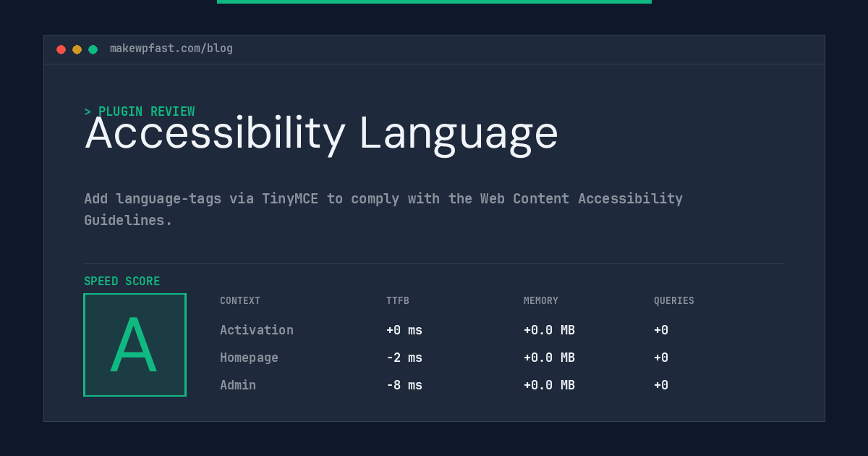The height and width of the screenshot is (456, 868).
Task: Click the yellow window dot
Action: (77, 49)
